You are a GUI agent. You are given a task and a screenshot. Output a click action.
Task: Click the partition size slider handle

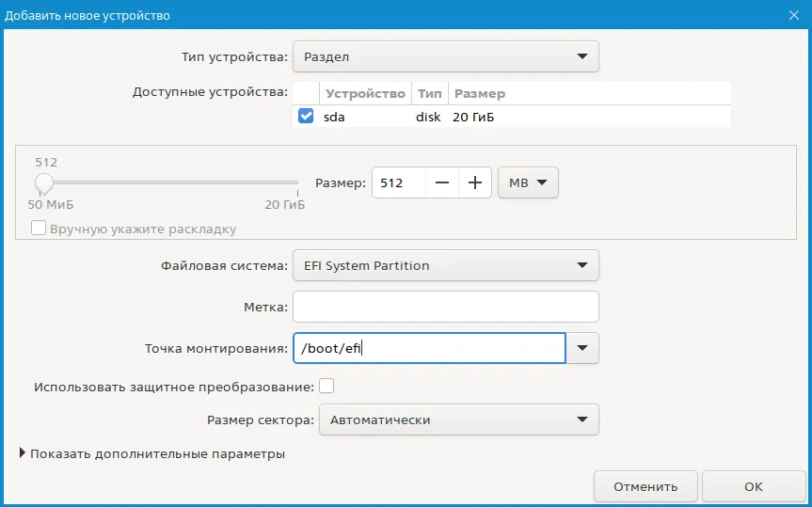coord(44,183)
